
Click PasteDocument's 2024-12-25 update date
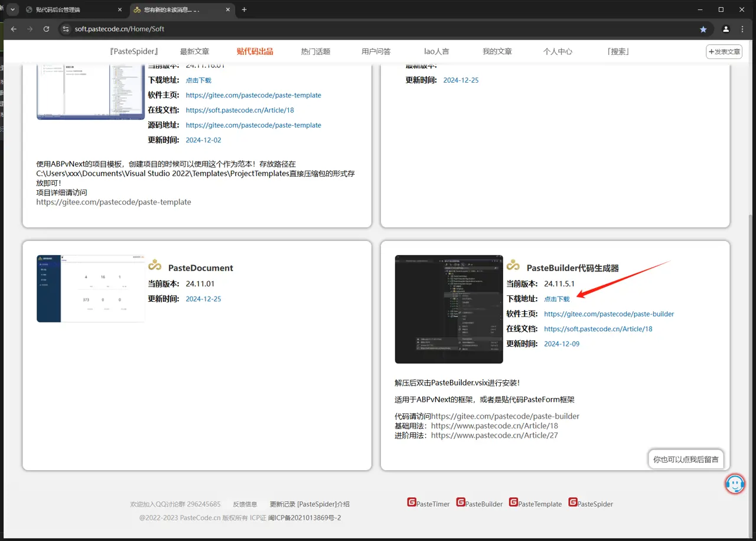(x=204, y=299)
